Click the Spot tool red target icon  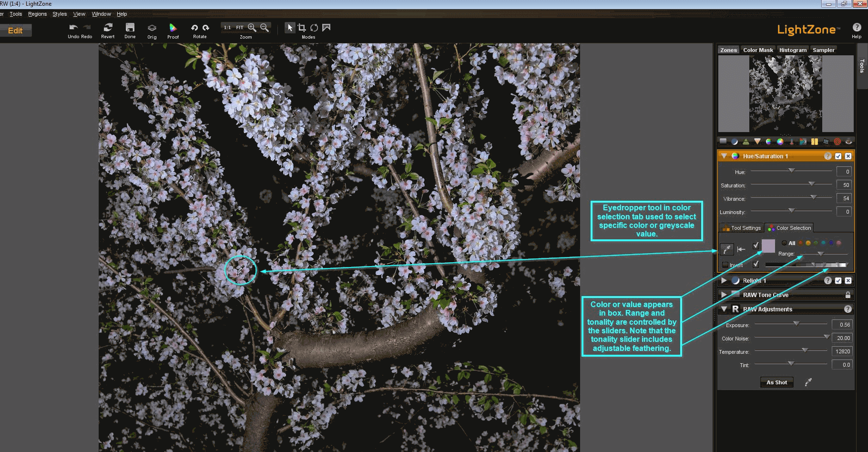(x=838, y=141)
